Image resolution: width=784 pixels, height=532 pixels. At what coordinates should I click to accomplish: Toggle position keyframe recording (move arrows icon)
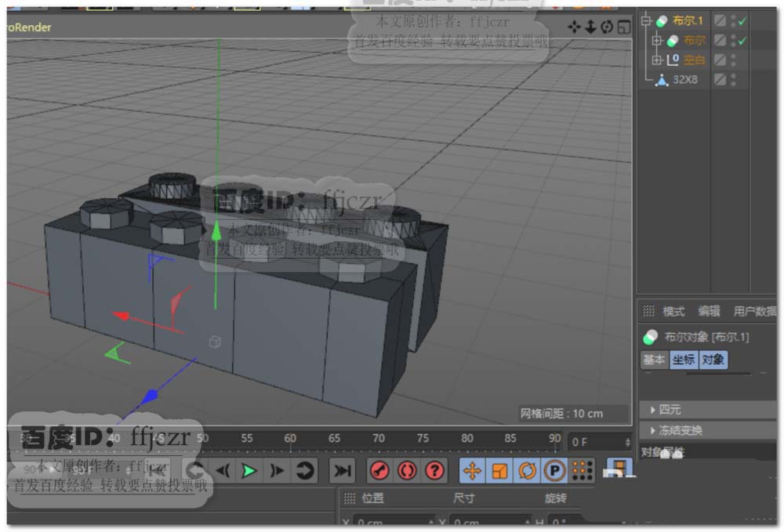472,471
